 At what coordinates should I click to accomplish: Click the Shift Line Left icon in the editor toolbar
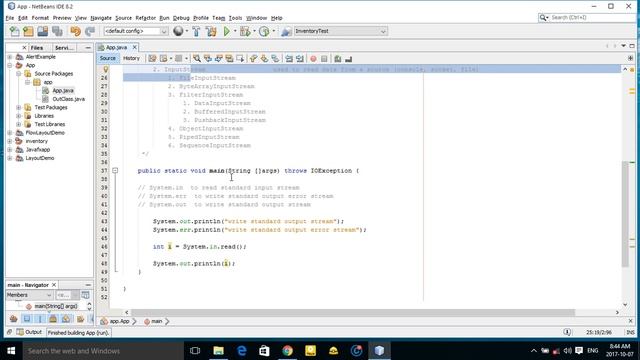coord(289,59)
